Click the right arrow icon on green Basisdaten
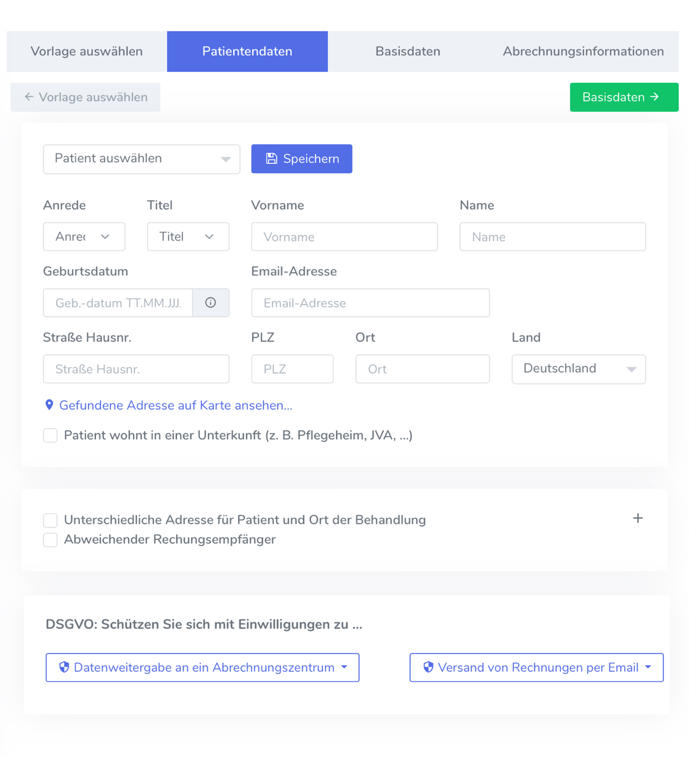Screen dimensions: 700x757 tap(654, 97)
